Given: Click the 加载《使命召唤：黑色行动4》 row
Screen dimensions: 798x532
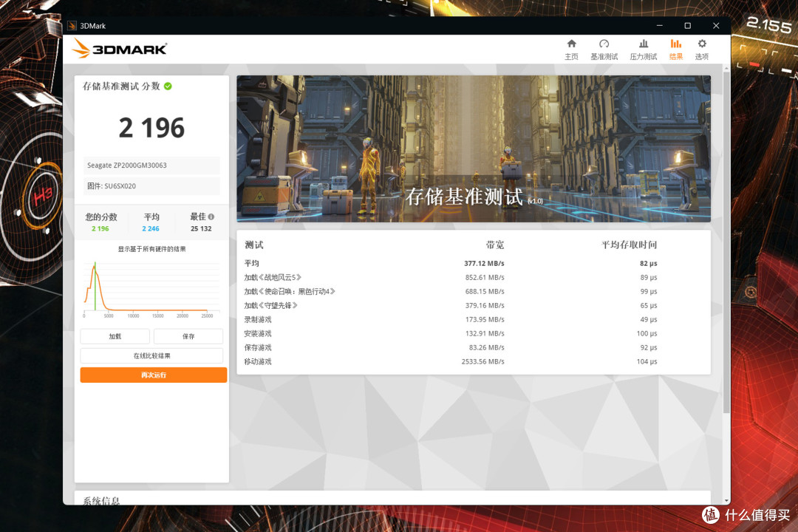Looking at the screenshot, I should pos(451,291).
